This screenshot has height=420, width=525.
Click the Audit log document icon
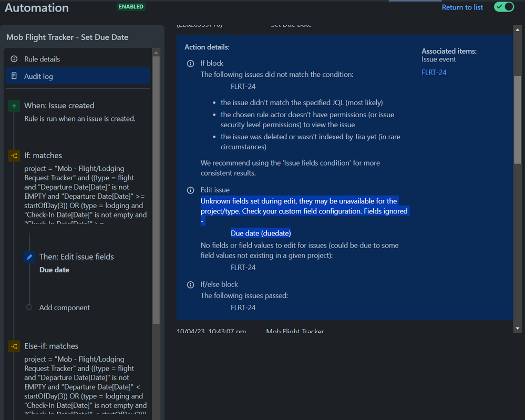(x=14, y=76)
